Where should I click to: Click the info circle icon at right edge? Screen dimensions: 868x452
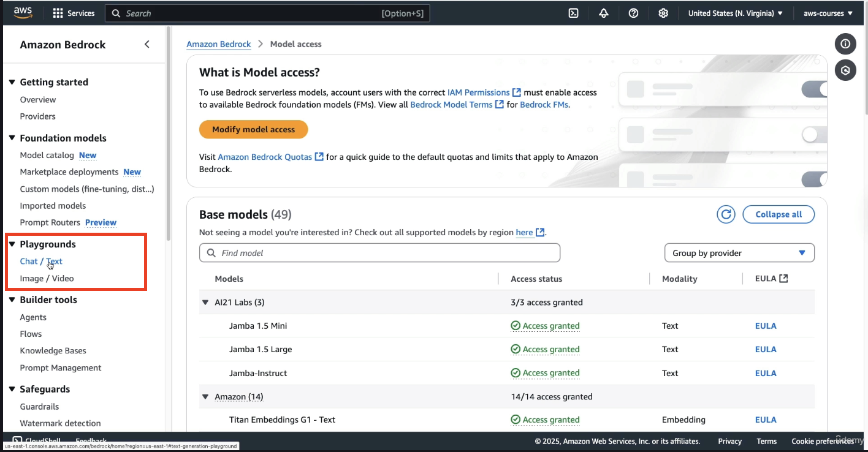pos(845,43)
